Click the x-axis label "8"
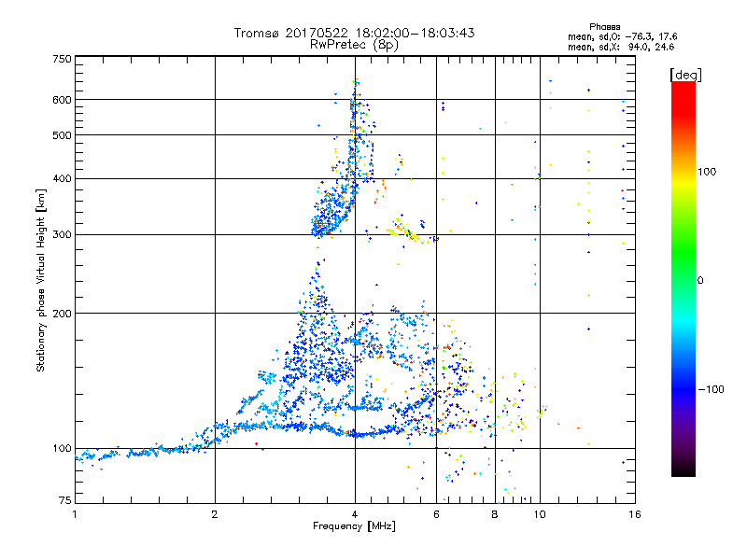This screenshot has height=560, width=747. pos(495,514)
